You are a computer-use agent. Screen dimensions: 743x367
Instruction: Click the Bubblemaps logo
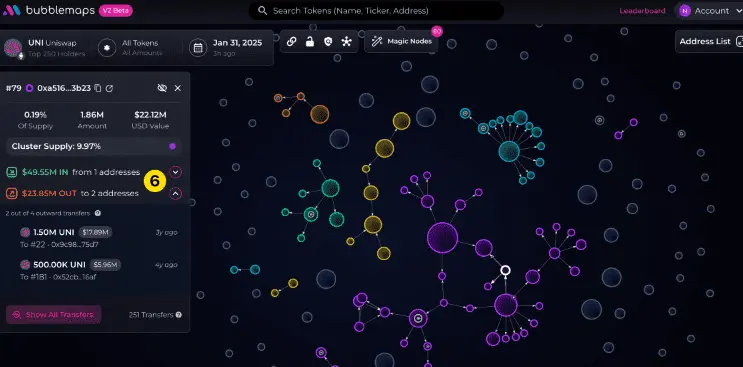point(11,10)
